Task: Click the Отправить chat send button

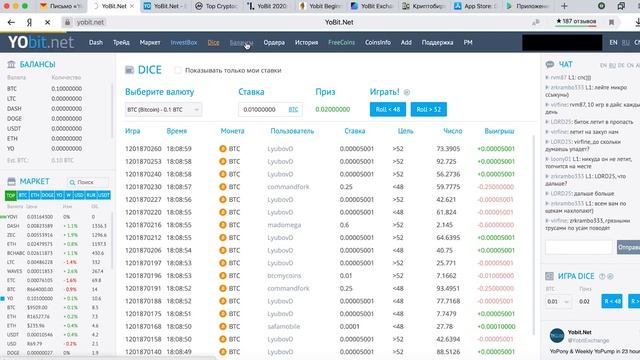Action: 629,247
